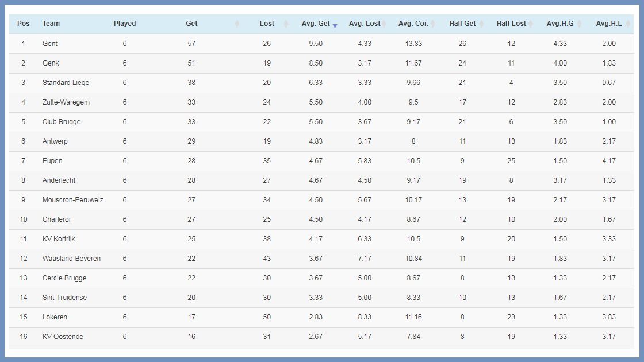Click Waasland-Beveren's Lost value 43
The width and height of the screenshot is (644, 362).
(267, 259)
